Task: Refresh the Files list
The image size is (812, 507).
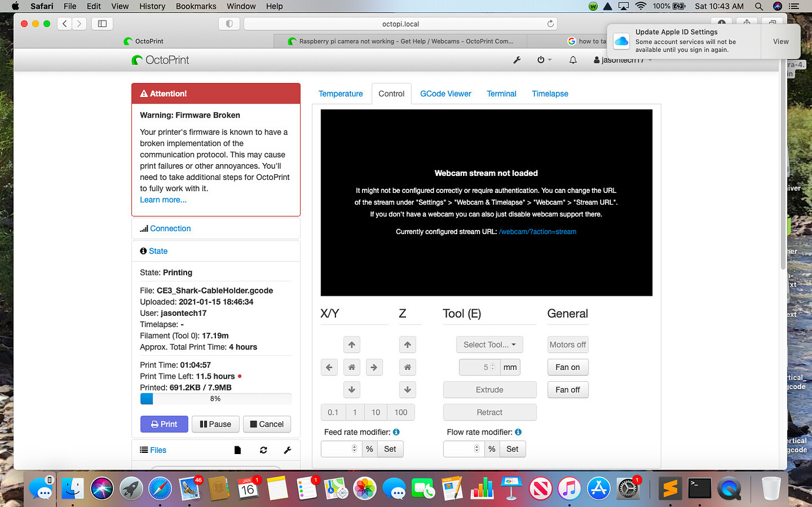Action: coord(263,450)
